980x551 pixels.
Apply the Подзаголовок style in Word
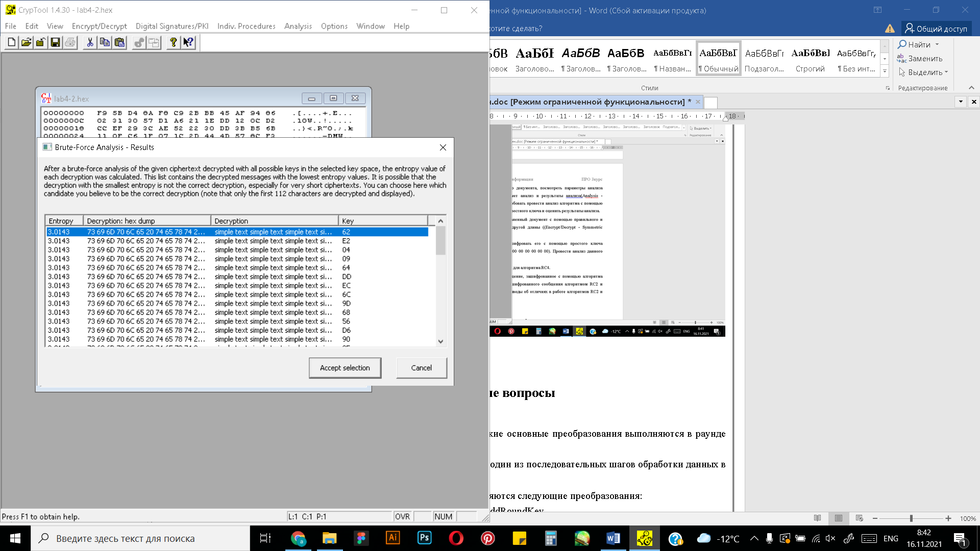point(765,59)
